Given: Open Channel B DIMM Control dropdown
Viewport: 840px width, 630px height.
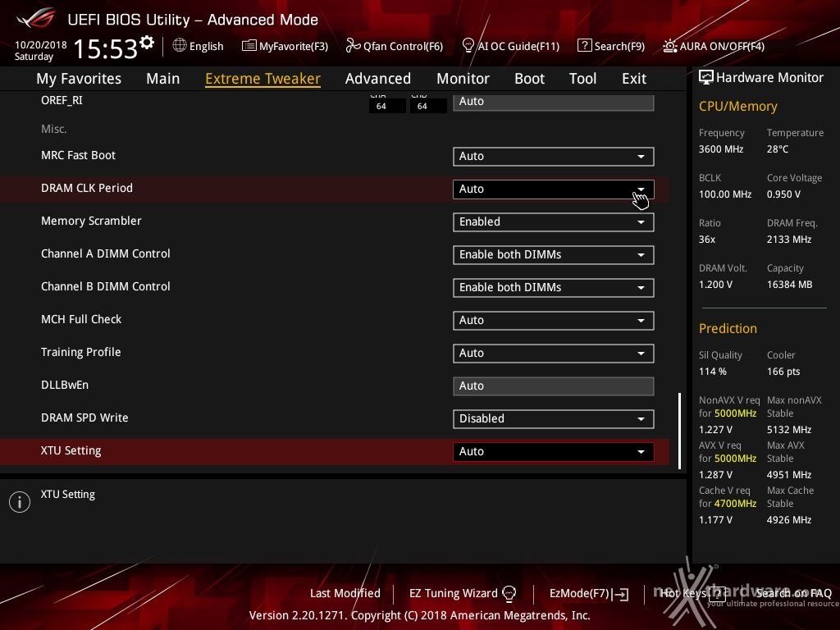Looking at the screenshot, I should coord(554,288).
